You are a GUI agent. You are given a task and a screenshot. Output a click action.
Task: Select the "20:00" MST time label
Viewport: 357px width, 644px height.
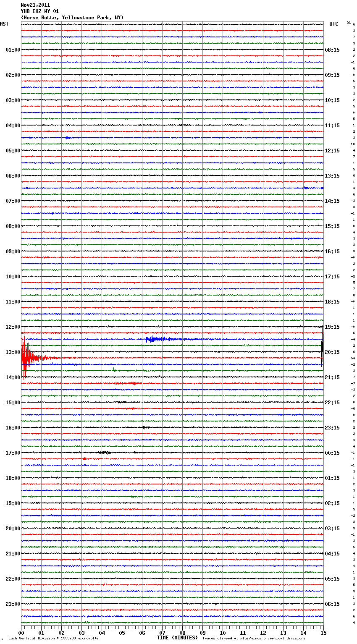[13, 529]
